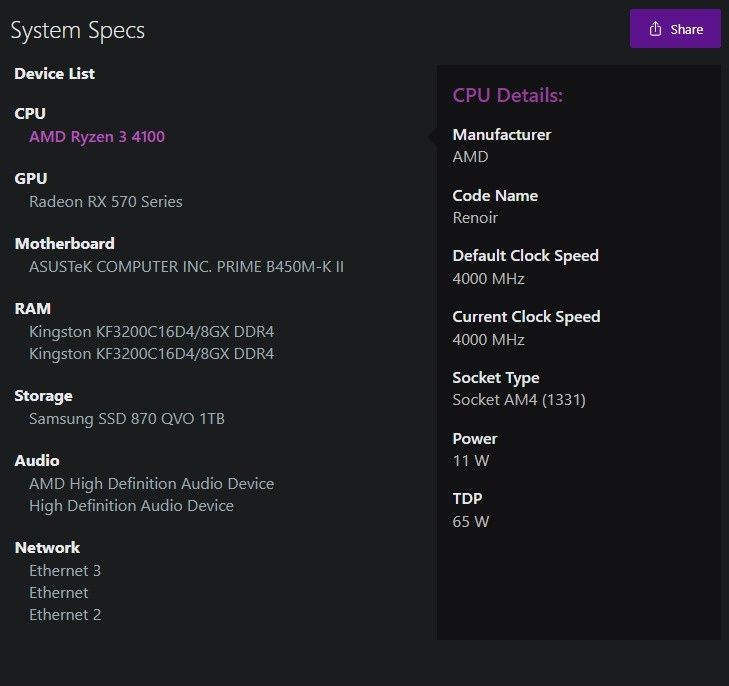Viewport: 729px width, 686px height.
Task: Click the Code Name label
Action: (x=495, y=196)
